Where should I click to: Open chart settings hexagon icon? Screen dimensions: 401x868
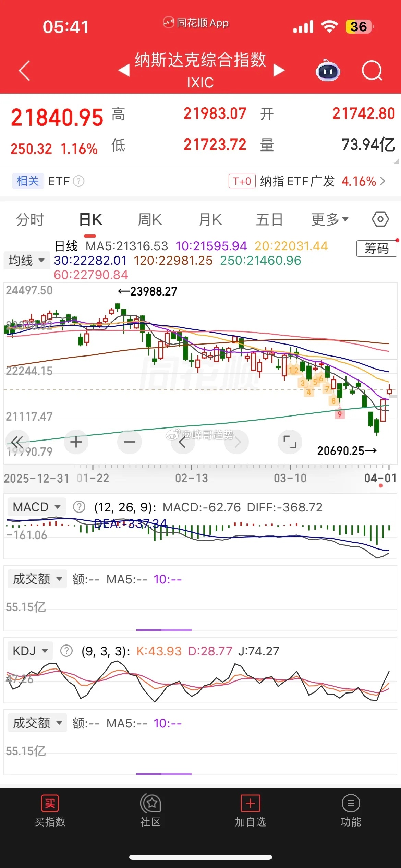tap(380, 219)
